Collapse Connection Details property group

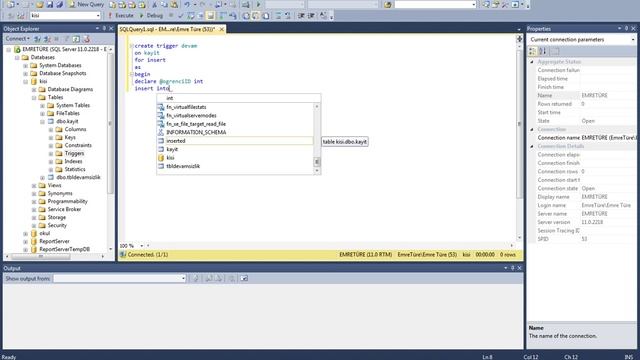pos(532,146)
